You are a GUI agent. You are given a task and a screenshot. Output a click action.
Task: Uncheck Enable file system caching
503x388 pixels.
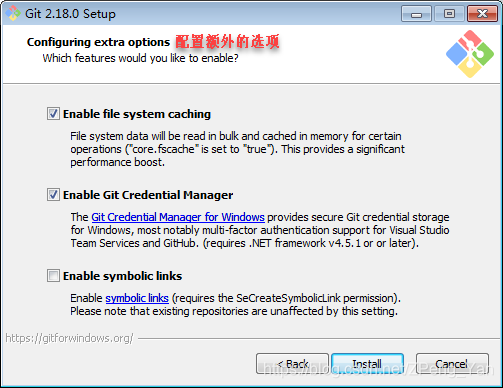coord(53,114)
